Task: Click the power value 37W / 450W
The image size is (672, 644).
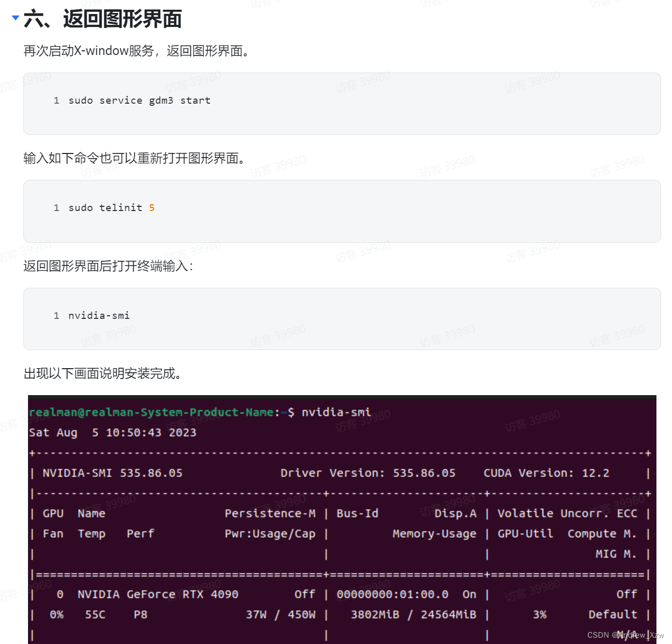Action: point(281,614)
